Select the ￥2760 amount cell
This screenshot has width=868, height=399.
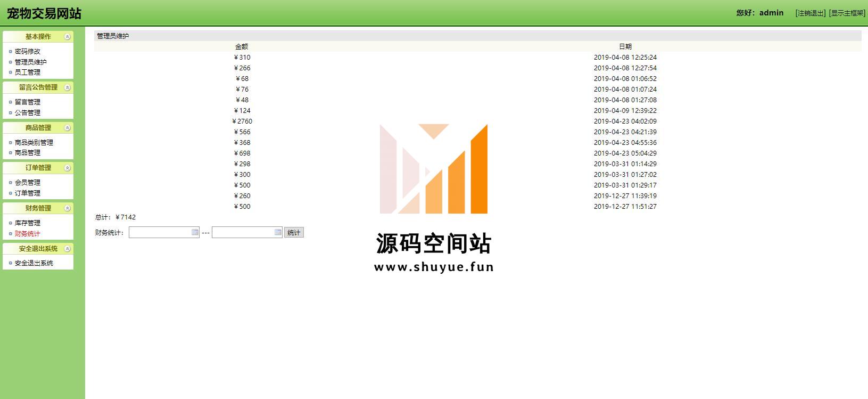pyautogui.click(x=242, y=121)
